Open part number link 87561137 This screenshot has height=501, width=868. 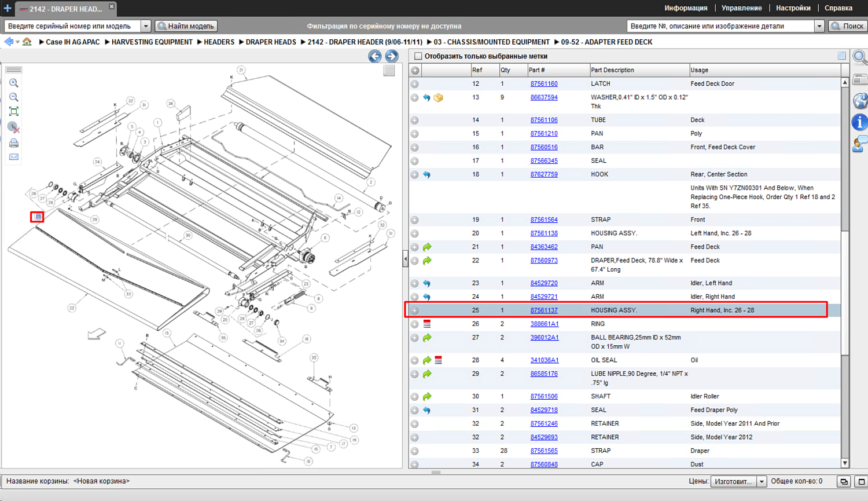[x=544, y=310]
